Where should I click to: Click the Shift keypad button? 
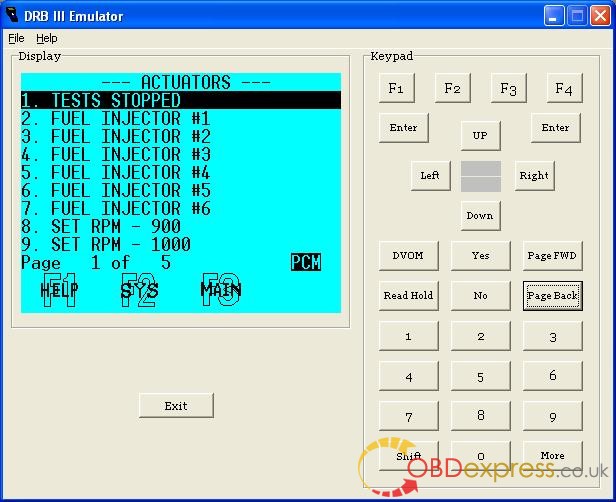pos(409,456)
